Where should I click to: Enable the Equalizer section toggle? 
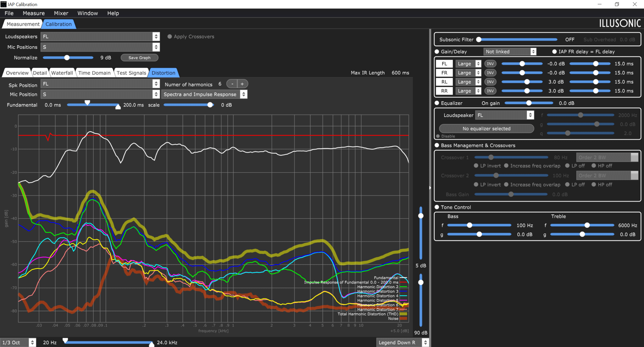(x=437, y=103)
